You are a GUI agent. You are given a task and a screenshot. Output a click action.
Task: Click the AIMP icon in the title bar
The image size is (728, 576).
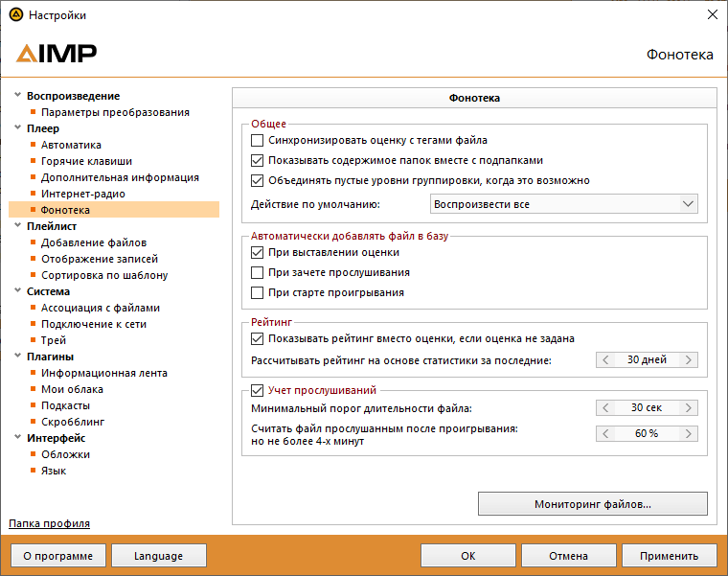(x=14, y=15)
